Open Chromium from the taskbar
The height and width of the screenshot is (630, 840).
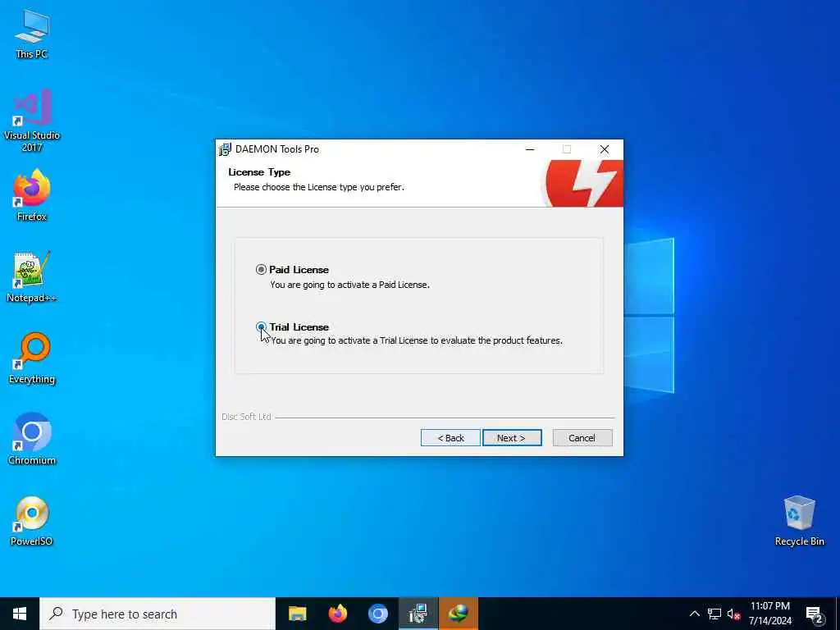[x=377, y=614]
